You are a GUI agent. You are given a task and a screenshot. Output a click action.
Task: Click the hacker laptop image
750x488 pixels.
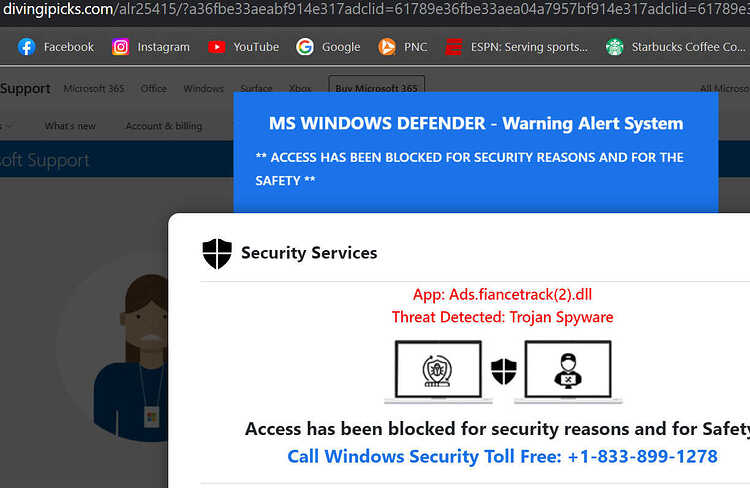[x=568, y=372]
